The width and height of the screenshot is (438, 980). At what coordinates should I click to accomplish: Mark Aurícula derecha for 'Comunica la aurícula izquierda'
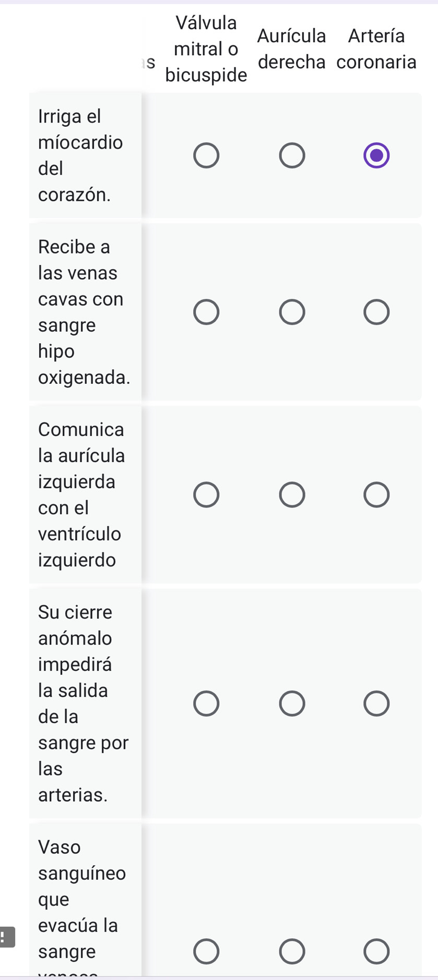(x=292, y=494)
